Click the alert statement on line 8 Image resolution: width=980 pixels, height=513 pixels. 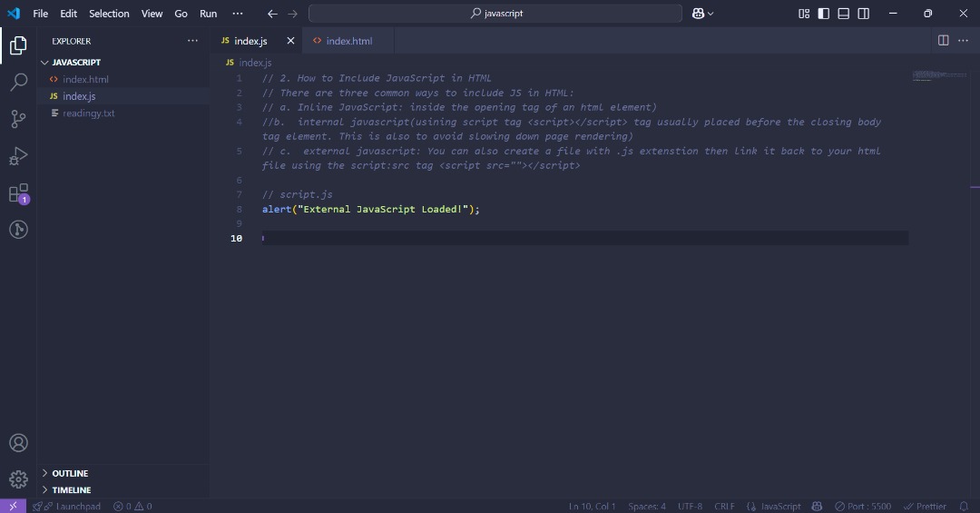coord(370,209)
